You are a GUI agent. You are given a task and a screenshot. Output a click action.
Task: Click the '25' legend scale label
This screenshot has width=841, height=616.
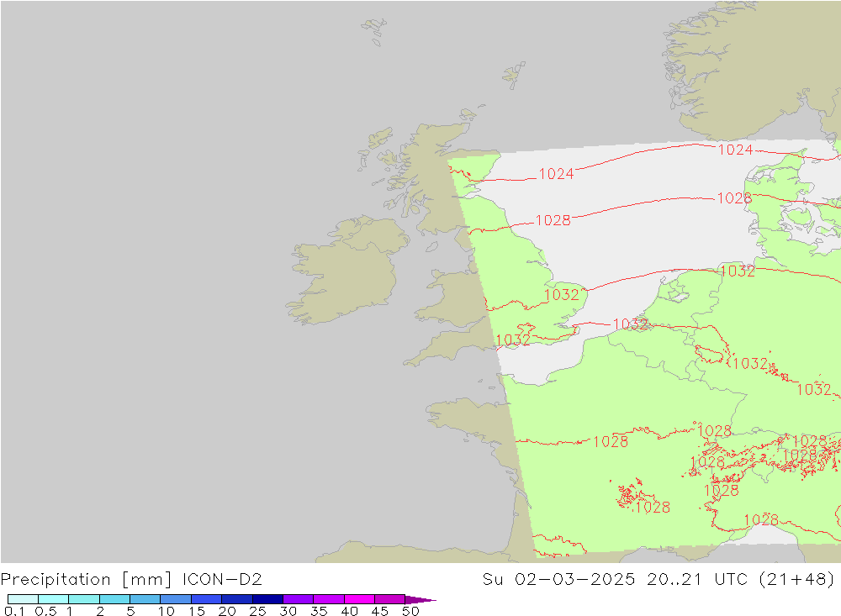click(257, 611)
